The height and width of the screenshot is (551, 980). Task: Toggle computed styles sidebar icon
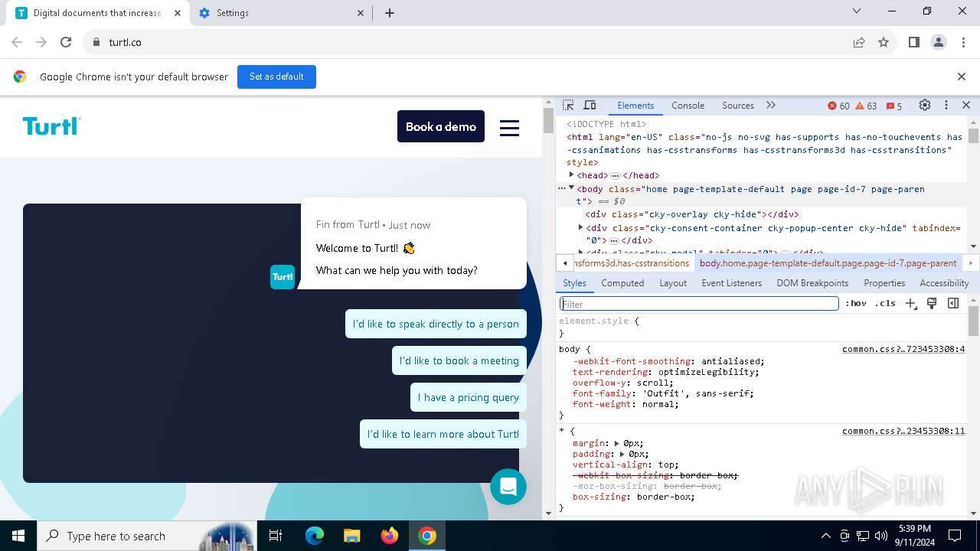(x=953, y=304)
